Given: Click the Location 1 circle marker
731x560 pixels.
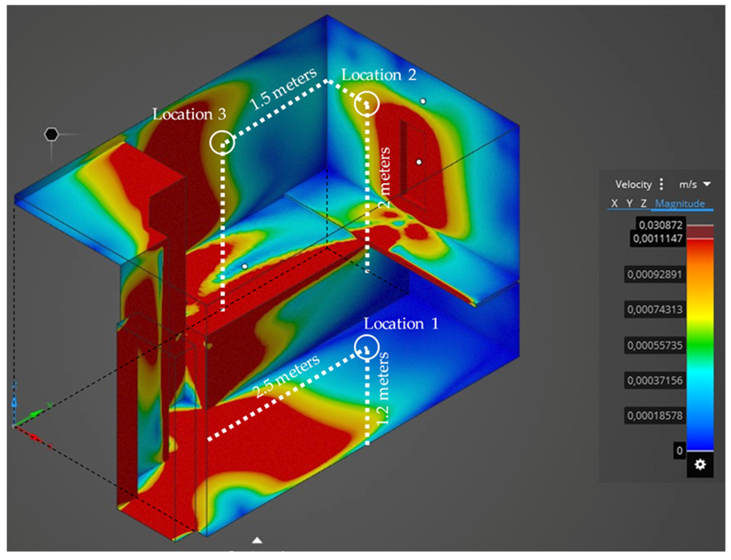Looking at the screenshot, I should click(366, 347).
